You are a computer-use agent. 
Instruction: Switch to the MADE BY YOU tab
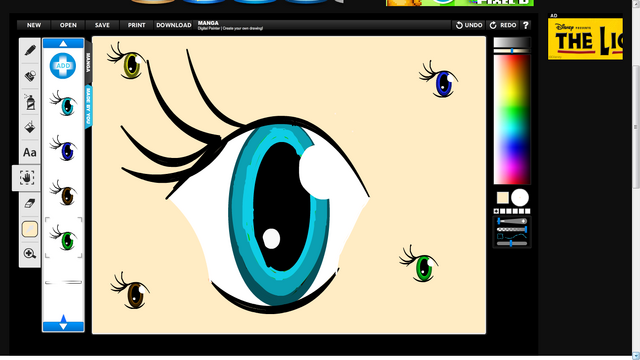(x=88, y=107)
